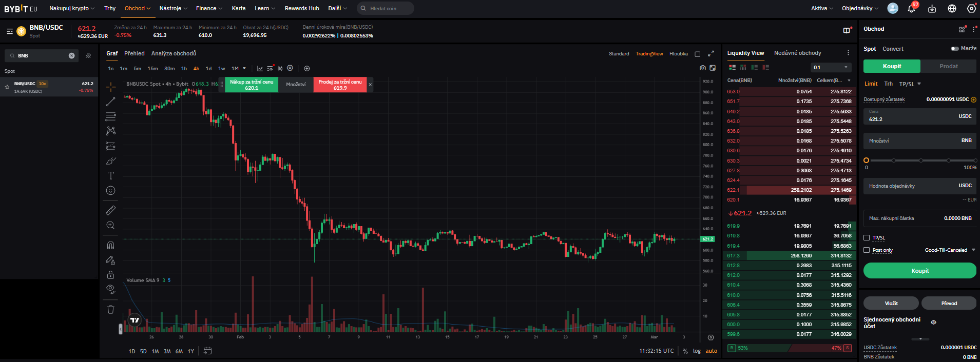Click the Prodat button

click(948, 66)
